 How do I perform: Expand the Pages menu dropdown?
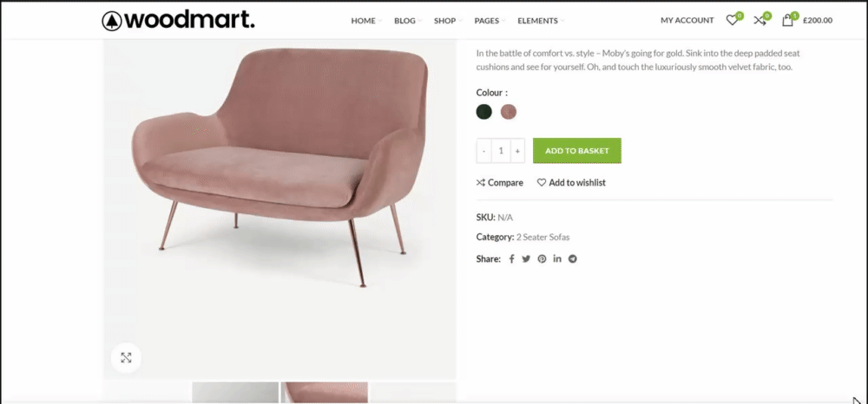tap(490, 21)
